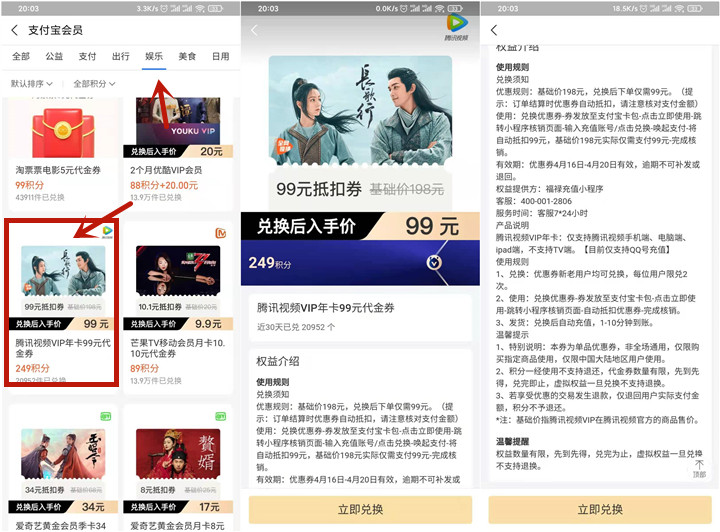This screenshot has width=720, height=532.
Task: Tap 腾讯视频VIP年卡99元代金券 card title in list
Action: pos(63,348)
